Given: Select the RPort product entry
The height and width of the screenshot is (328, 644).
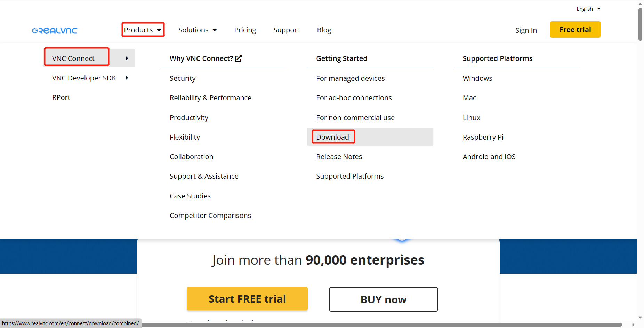Looking at the screenshot, I should [x=61, y=97].
